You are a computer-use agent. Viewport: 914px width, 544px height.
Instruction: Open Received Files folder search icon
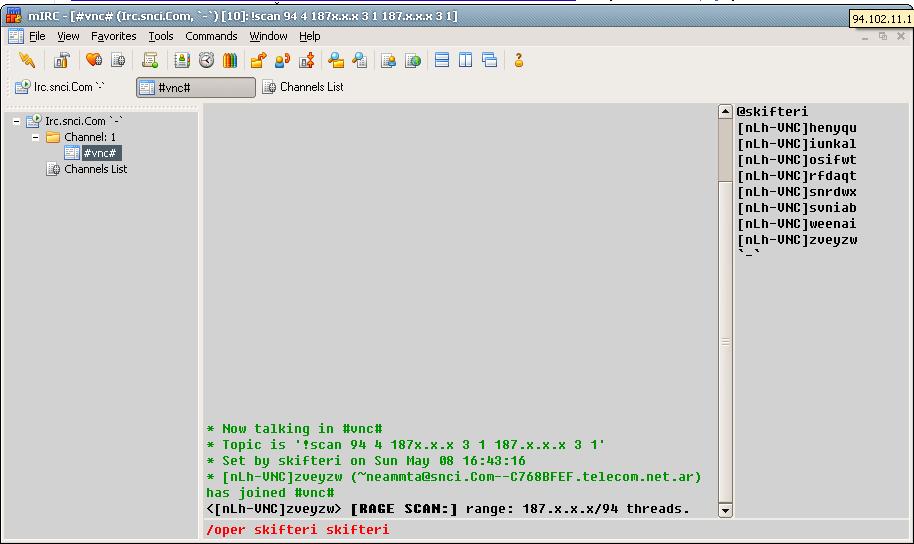[x=336, y=60]
